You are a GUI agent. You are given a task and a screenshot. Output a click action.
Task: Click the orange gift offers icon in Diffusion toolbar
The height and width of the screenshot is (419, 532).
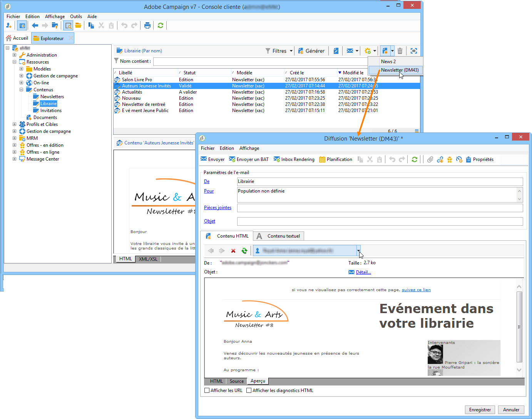450,159
